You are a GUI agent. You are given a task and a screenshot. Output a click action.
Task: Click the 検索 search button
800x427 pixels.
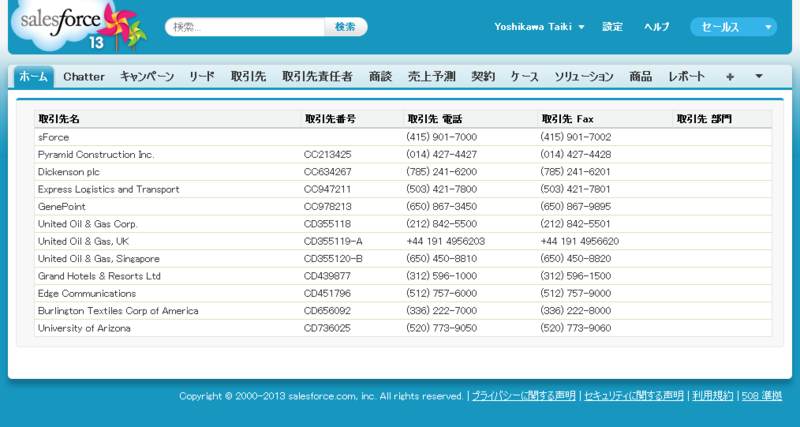345,27
